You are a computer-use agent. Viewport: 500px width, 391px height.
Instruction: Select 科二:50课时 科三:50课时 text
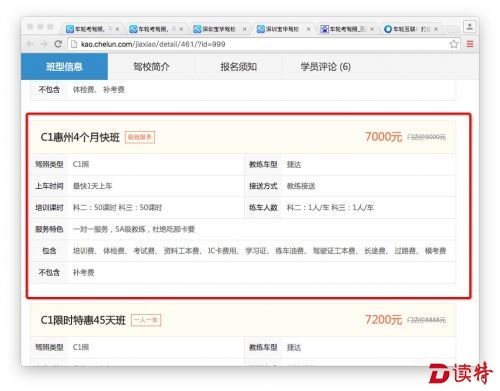117,208
